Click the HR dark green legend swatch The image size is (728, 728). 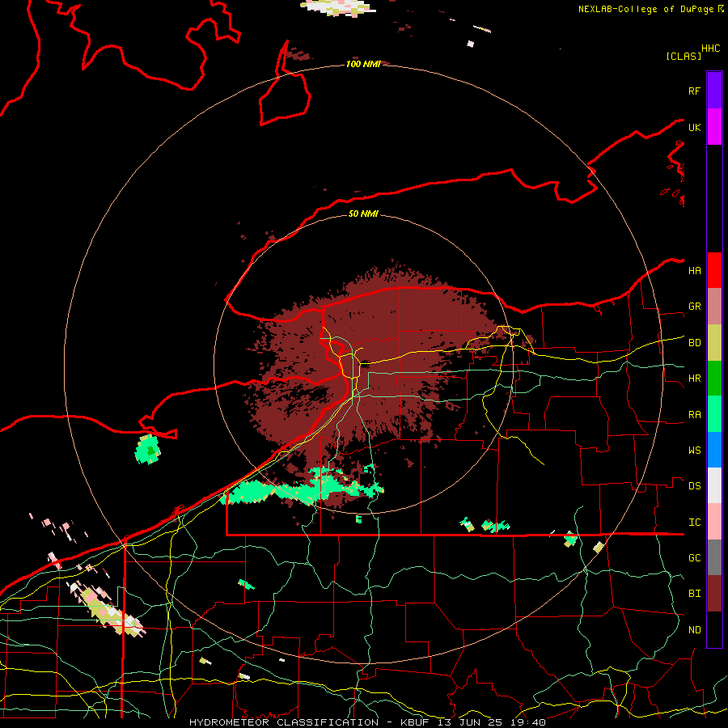tap(714, 379)
